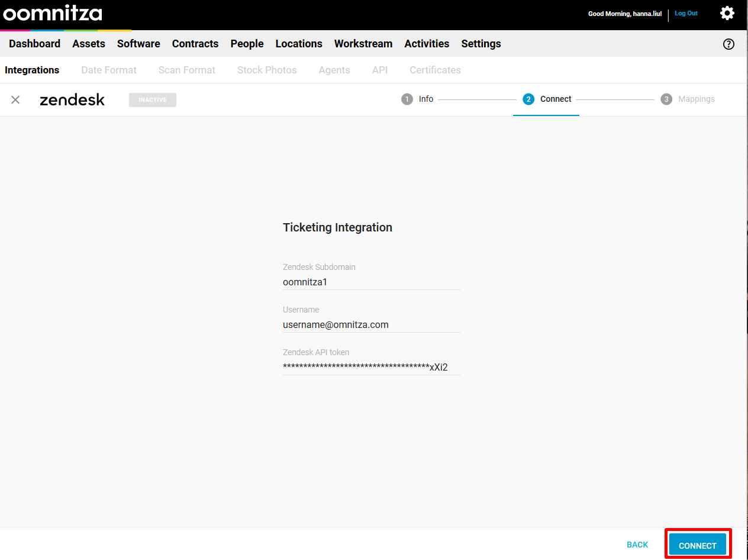This screenshot has width=748, height=560.
Task: Open the Assets menu
Action: click(x=89, y=44)
